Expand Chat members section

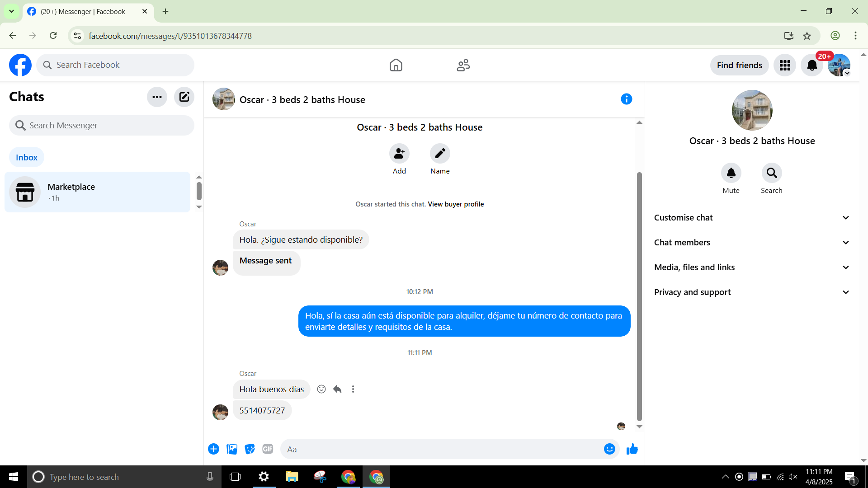pos(752,242)
